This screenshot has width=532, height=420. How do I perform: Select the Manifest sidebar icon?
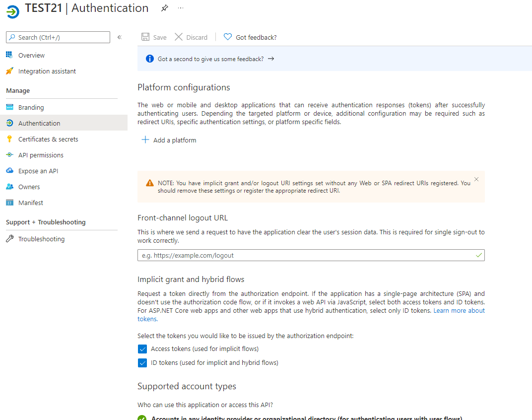tap(10, 203)
